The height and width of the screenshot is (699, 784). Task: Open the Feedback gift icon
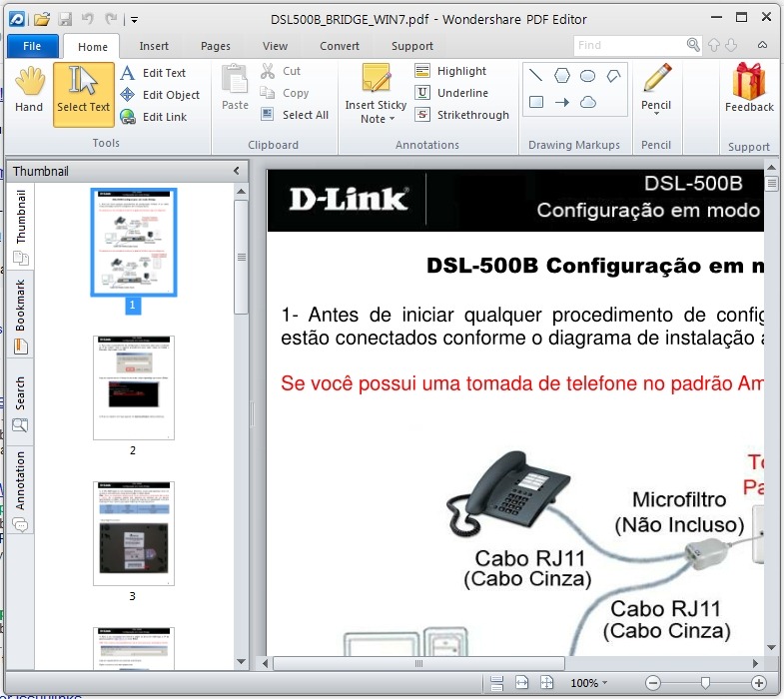point(749,82)
